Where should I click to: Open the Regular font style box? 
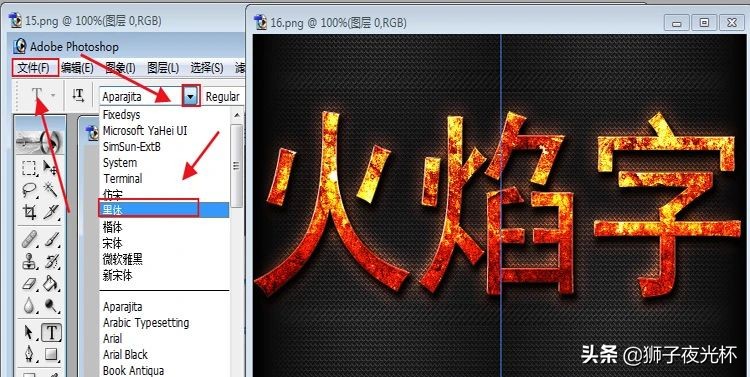coord(224,97)
